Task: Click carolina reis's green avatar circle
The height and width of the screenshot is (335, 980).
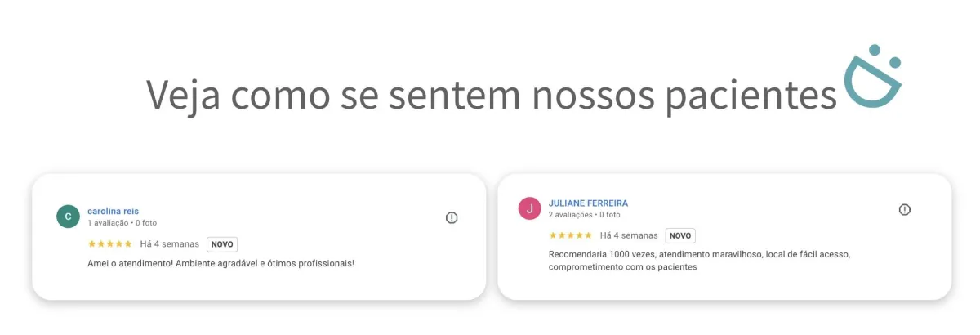Action: (x=68, y=217)
